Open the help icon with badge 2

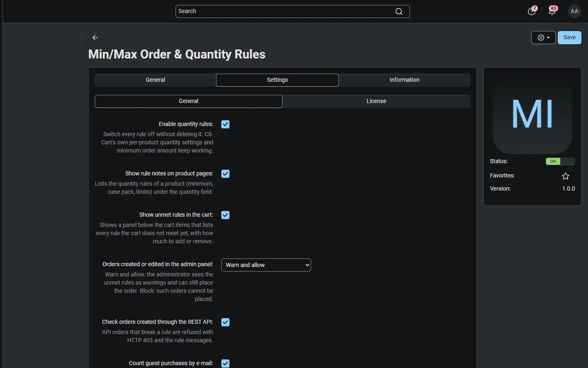(532, 11)
